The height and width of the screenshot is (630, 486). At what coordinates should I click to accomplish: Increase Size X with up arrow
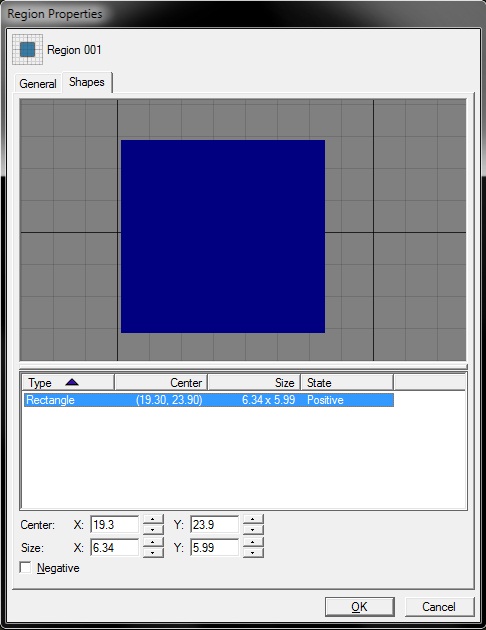click(153, 542)
